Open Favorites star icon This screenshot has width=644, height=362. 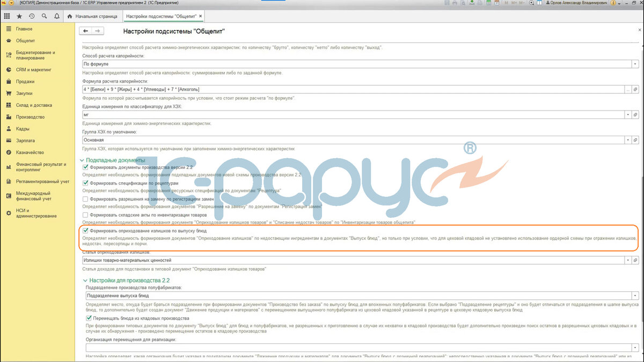click(x=19, y=16)
